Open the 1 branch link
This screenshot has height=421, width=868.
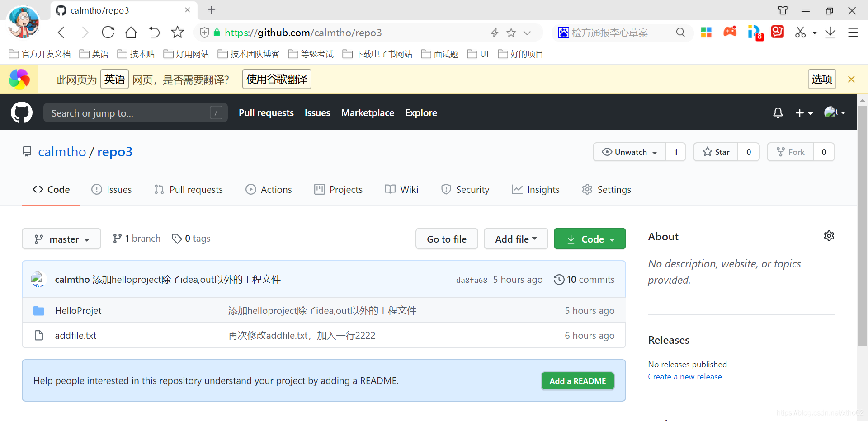point(137,239)
